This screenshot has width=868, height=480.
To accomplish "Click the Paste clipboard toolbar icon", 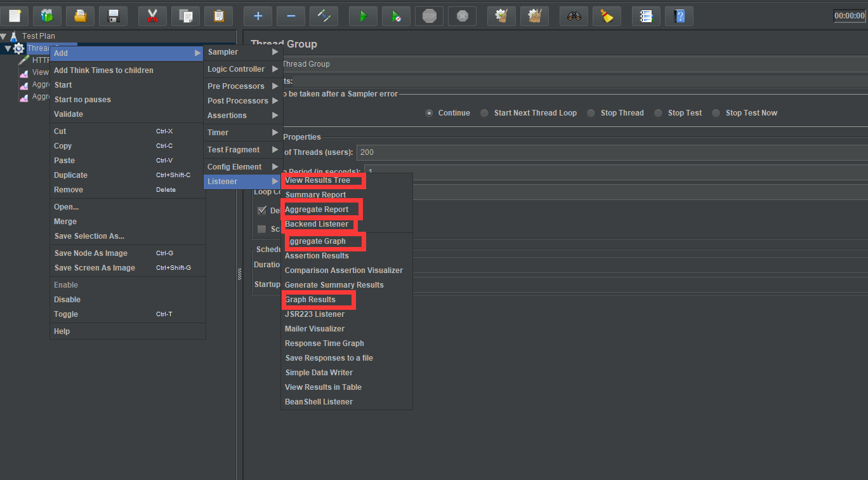I will [x=218, y=16].
